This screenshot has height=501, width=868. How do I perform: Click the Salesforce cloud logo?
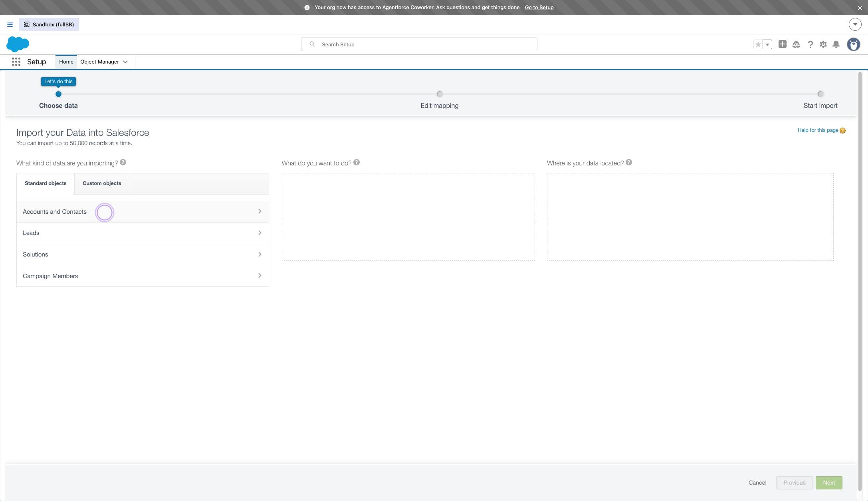pos(18,44)
